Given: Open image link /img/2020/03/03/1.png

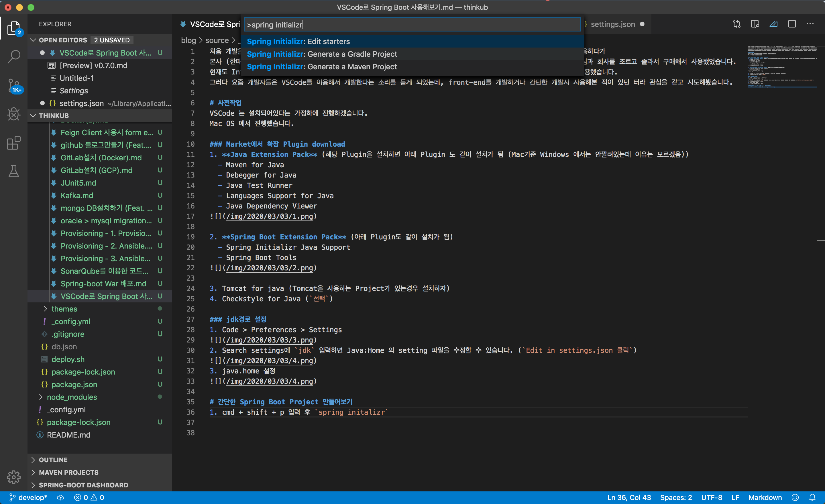Looking at the screenshot, I should tap(270, 216).
